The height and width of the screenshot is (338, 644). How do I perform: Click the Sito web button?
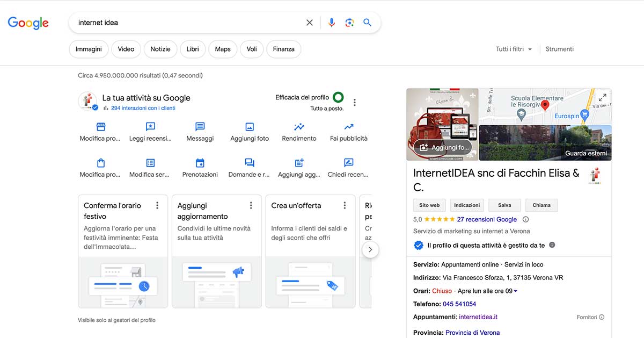point(429,205)
